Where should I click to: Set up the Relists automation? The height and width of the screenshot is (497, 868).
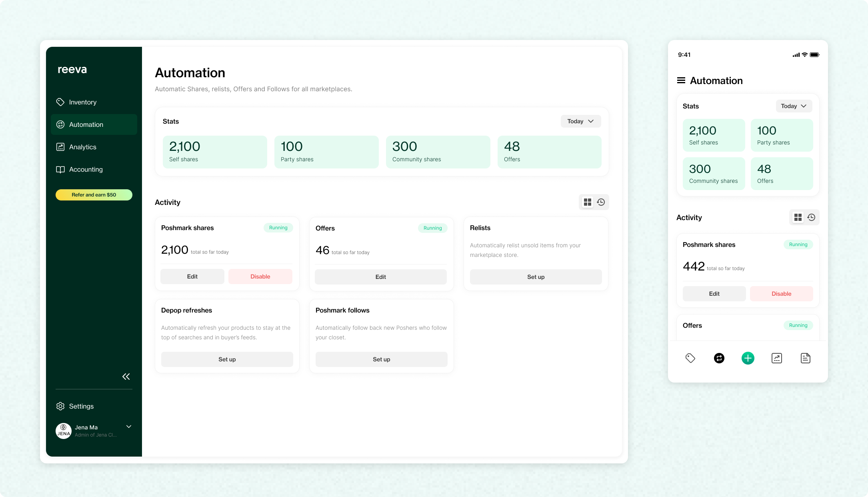click(x=536, y=277)
